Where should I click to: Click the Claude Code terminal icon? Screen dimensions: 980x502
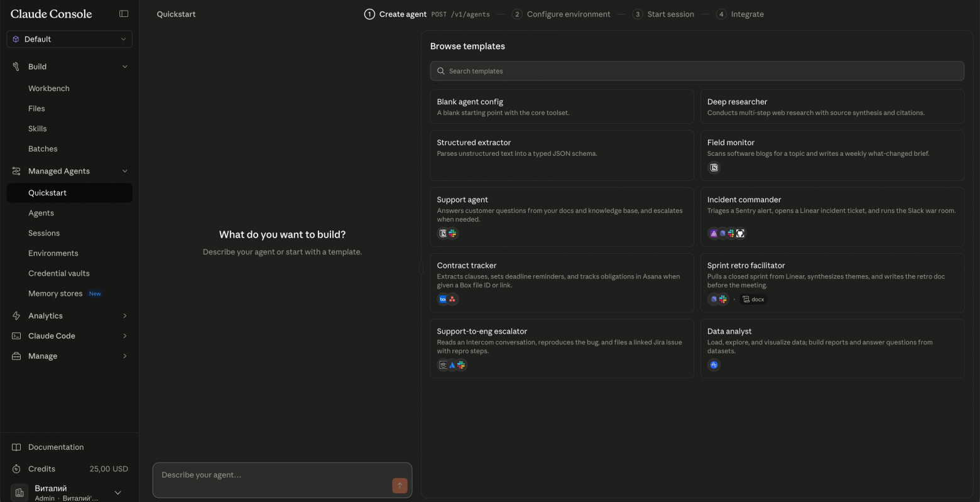point(16,336)
